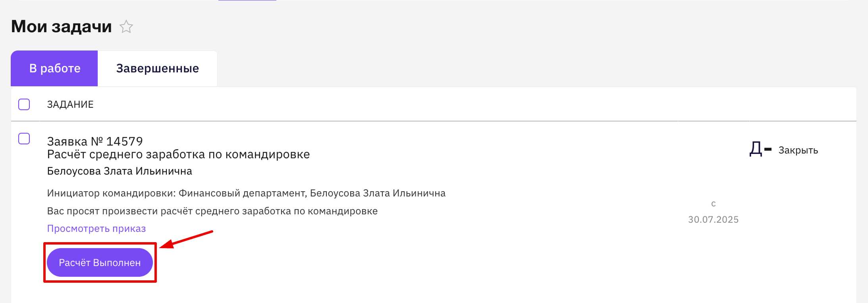Click the date 30.07.2025

[714, 219]
